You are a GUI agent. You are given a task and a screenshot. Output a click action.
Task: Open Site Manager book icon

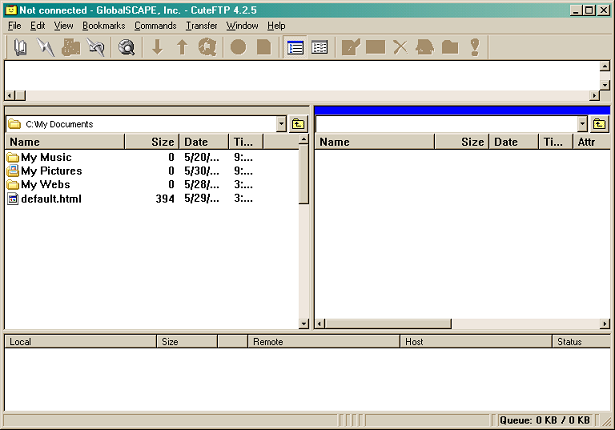pyautogui.click(x=21, y=47)
